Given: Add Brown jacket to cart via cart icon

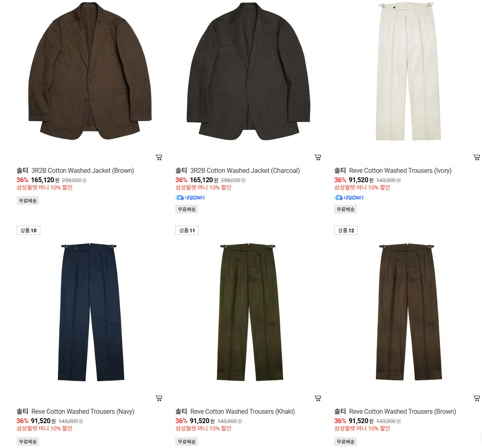Looking at the screenshot, I should point(159,157).
